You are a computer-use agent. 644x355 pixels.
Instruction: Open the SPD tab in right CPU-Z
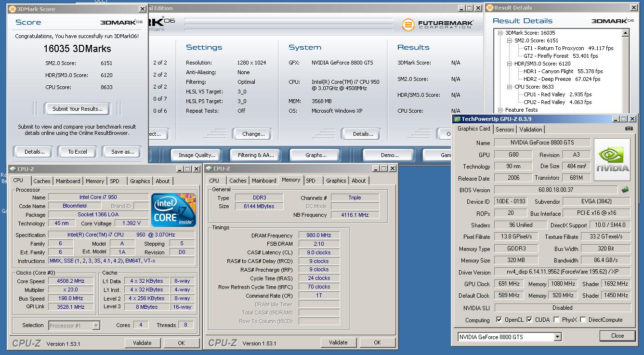coord(311,181)
